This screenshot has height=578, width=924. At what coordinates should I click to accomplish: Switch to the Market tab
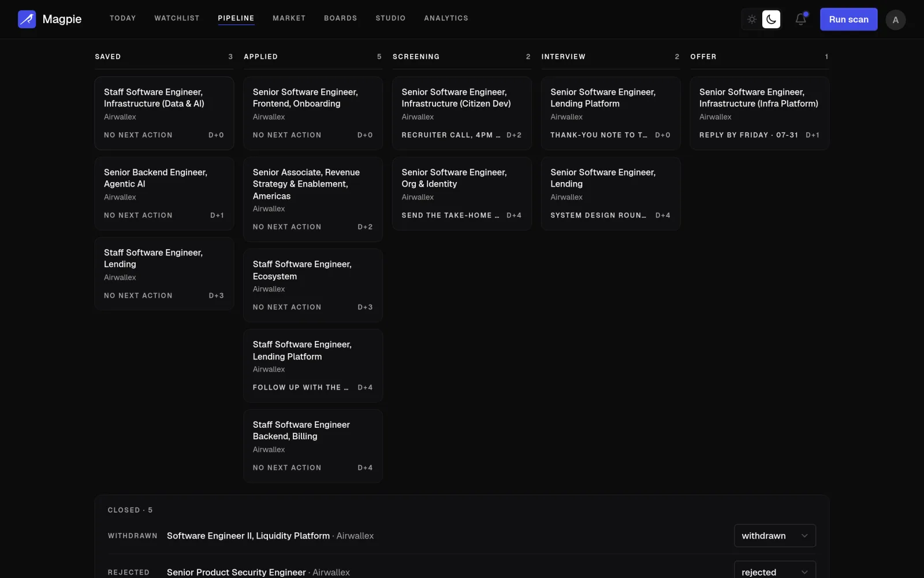point(289,18)
